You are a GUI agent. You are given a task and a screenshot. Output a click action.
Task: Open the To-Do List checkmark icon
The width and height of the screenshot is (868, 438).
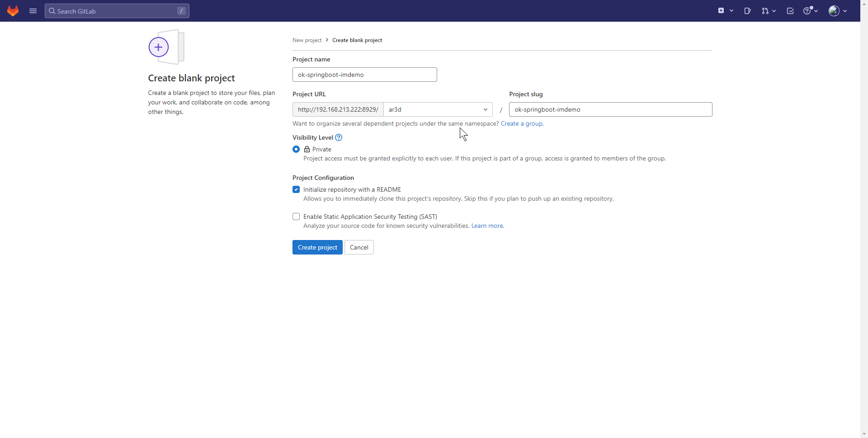(790, 11)
